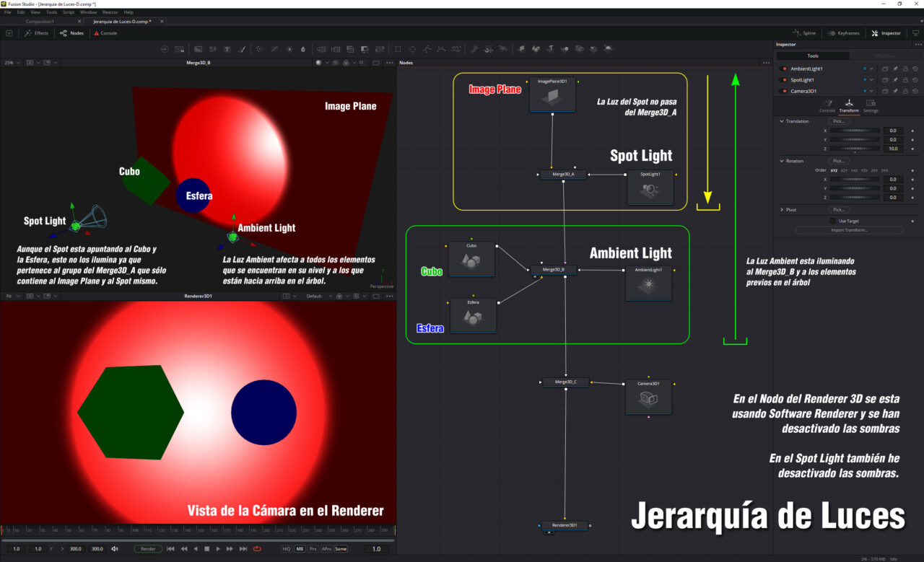
Task: Collapse the Translation section
Action: [782, 121]
